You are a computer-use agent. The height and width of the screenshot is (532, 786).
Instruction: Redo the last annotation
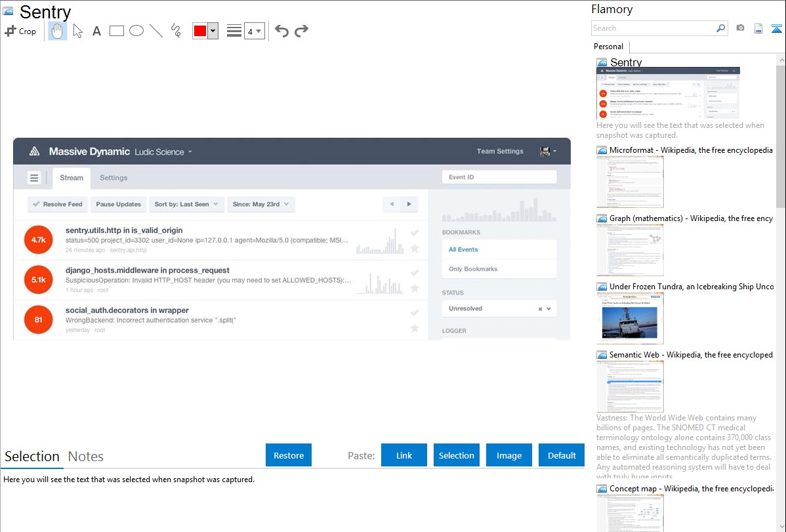click(301, 31)
